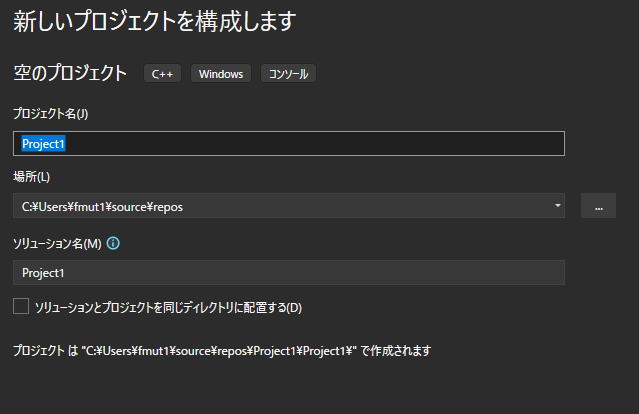Click the C++ language tag
639x414 pixels.
[x=162, y=74]
